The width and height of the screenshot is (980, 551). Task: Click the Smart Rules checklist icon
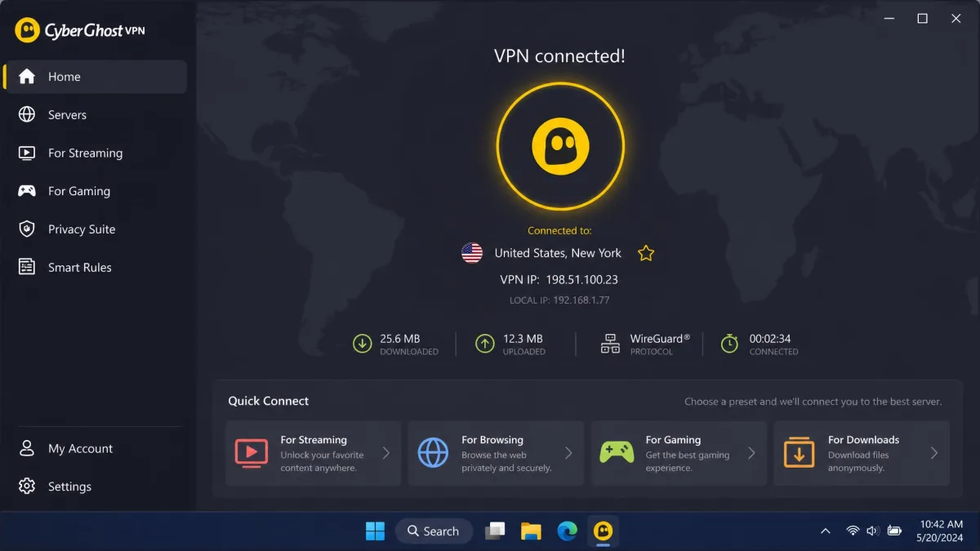pyautogui.click(x=27, y=267)
